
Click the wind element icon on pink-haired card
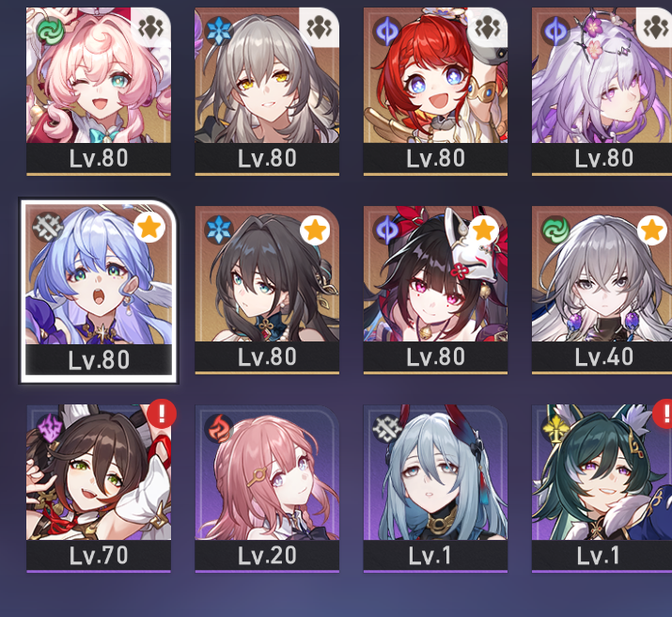51,30
